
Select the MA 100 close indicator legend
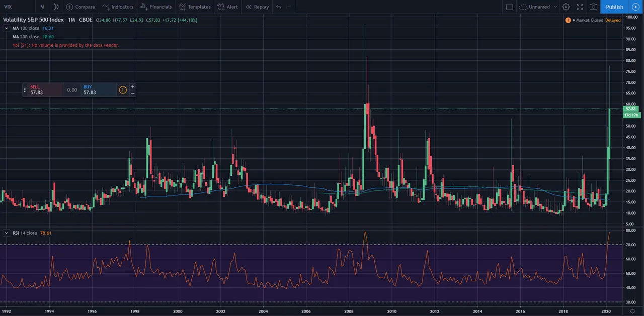pos(26,28)
